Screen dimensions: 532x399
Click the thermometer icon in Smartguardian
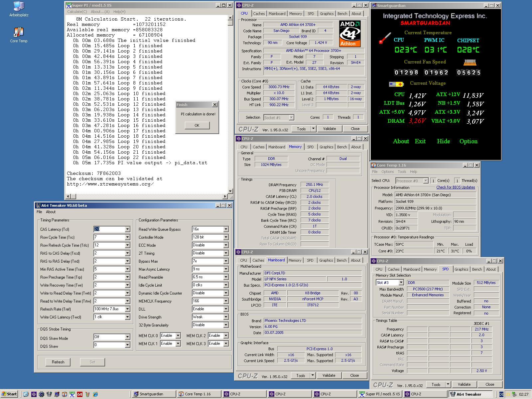385,38
